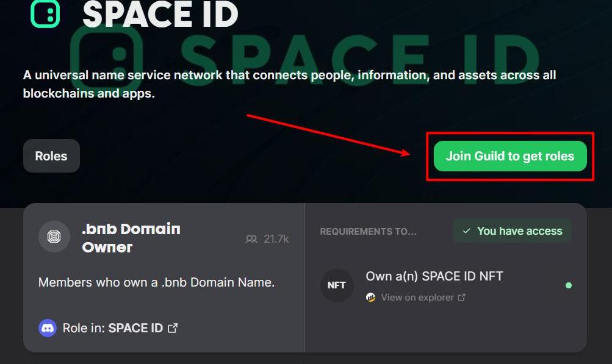Open the Role in: SPACE ID link

point(113,328)
